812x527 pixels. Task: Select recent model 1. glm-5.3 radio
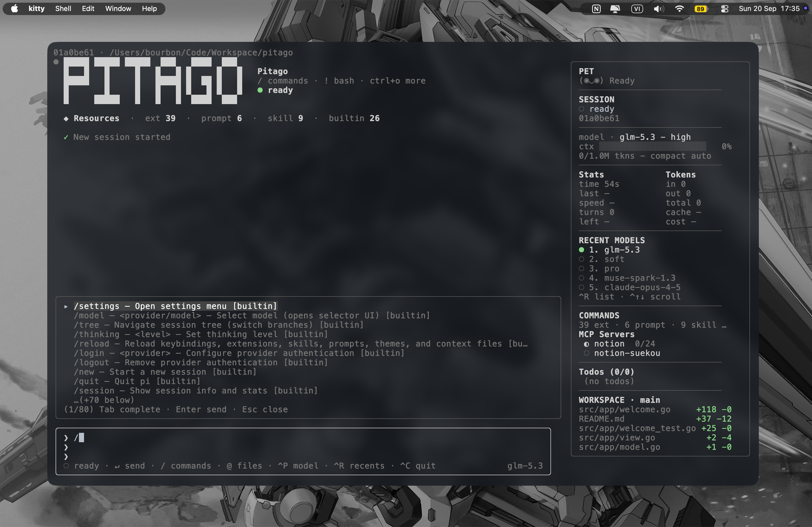click(x=581, y=250)
